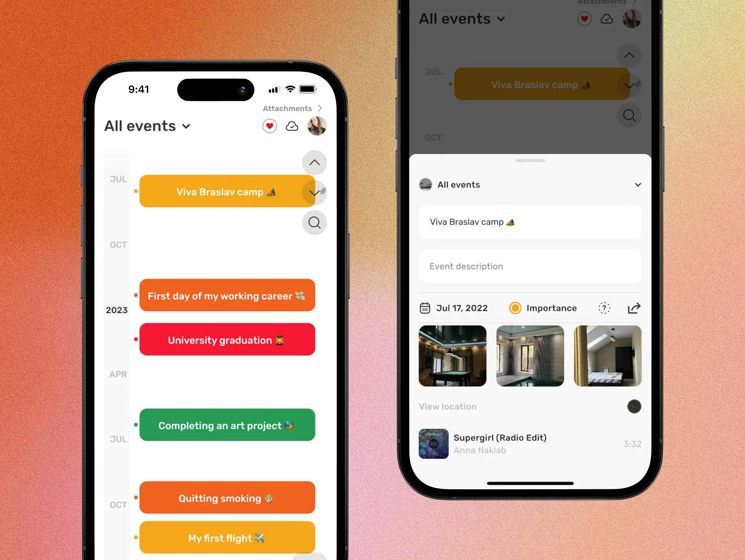Viewport: 745px width, 560px height.
Task: Tap the user profile avatar icon
Action: tap(317, 126)
